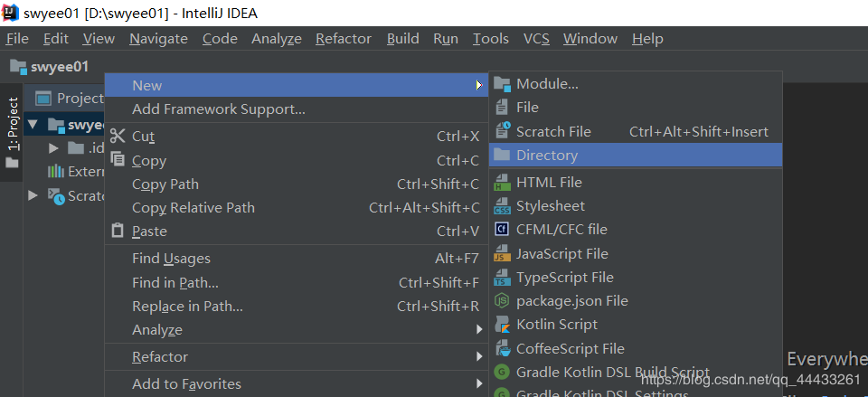Expand the Scratches tree node arrow
Image resolution: width=868 pixels, height=397 pixels.
coord(33,195)
